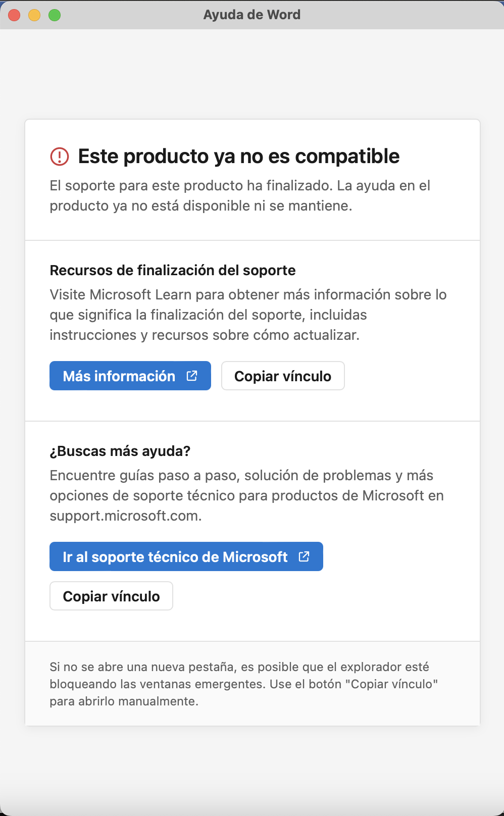This screenshot has height=816, width=504.
Task: Click external-link icon on Microsoft support button
Action: pyautogui.click(x=304, y=556)
